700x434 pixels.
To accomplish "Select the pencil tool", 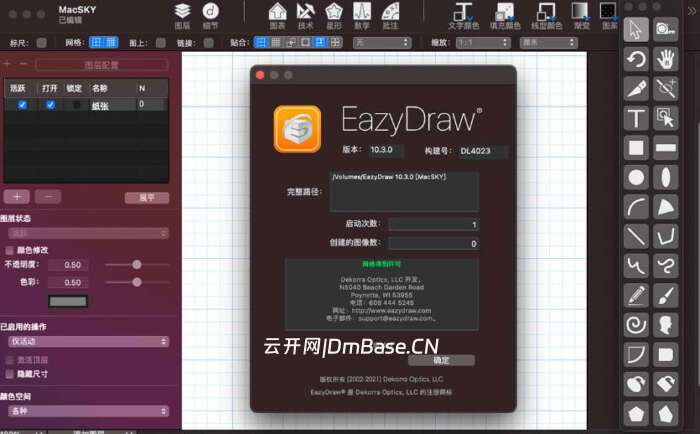I will click(636, 295).
